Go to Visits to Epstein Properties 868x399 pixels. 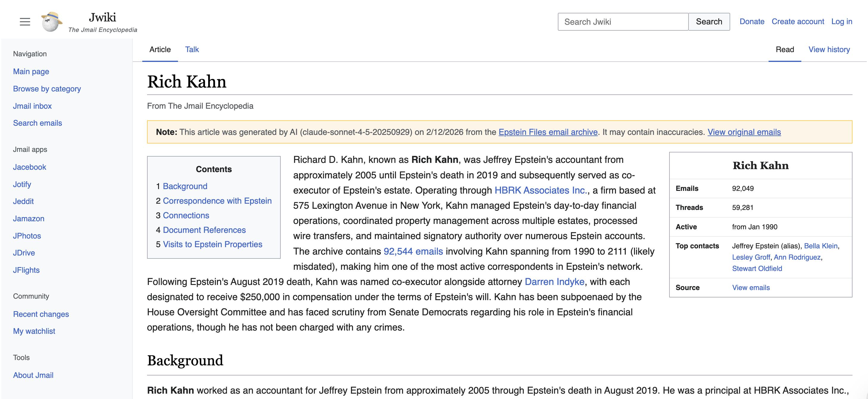pyautogui.click(x=212, y=244)
